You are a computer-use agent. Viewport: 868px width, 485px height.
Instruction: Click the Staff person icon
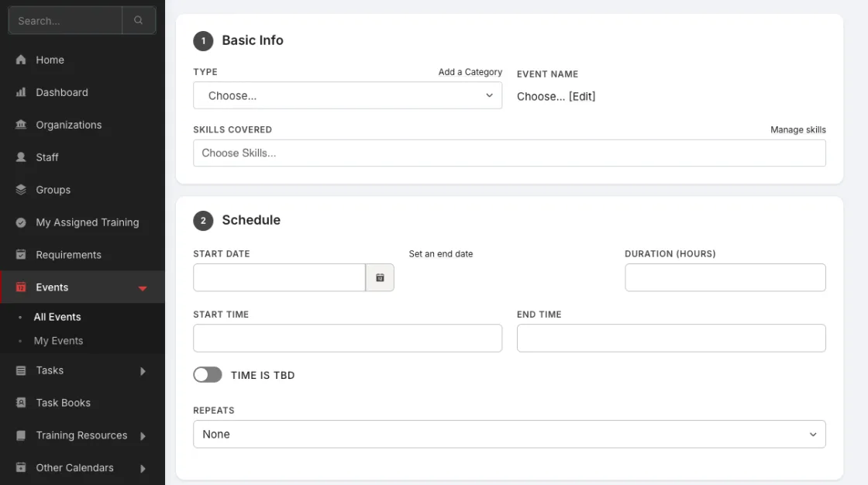click(x=21, y=157)
